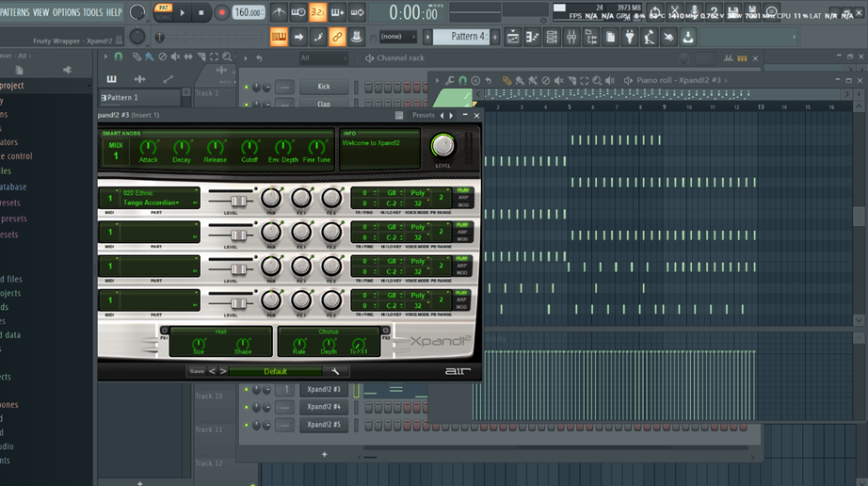Open the TOOLS menu
868x486 pixels.
tap(93, 12)
